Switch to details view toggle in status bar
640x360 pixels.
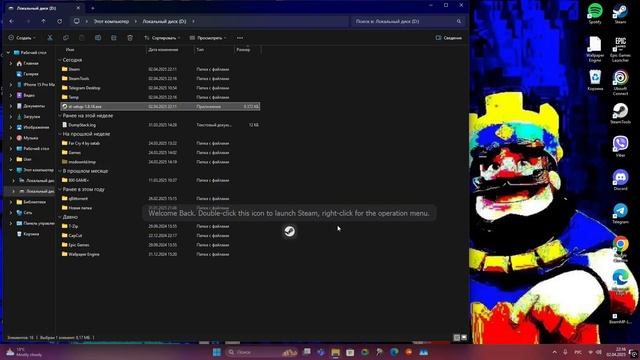(x=457, y=338)
